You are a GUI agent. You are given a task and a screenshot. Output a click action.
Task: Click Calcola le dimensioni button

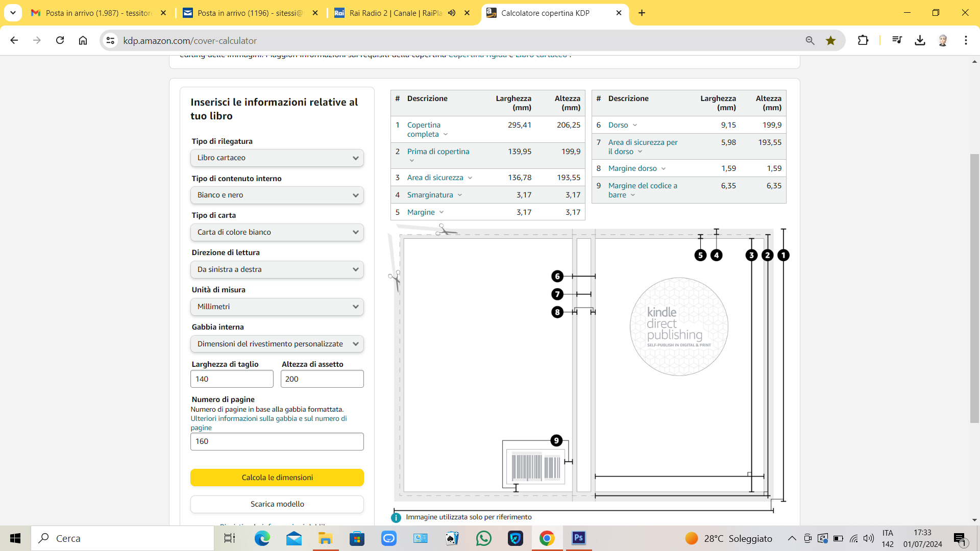277,478
